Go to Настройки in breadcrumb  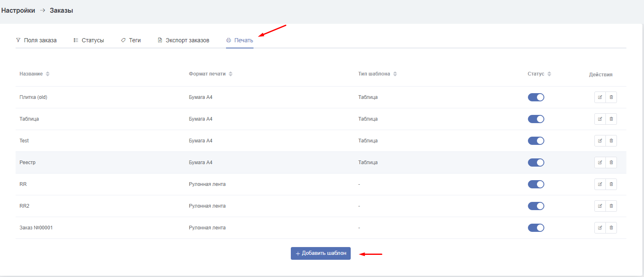point(18,11)
